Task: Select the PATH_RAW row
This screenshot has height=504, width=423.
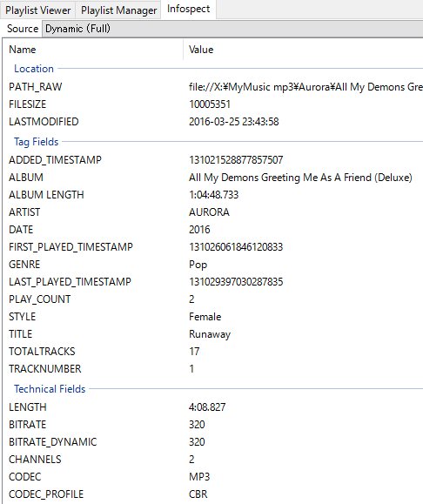Action: [213, 87]
